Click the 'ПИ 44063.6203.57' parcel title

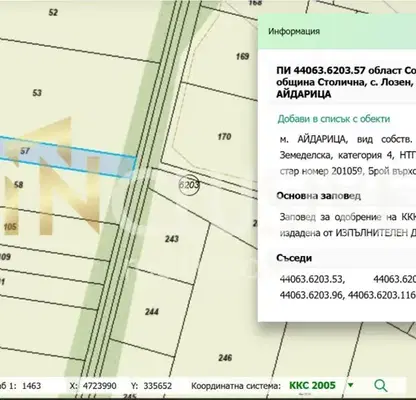322,71
